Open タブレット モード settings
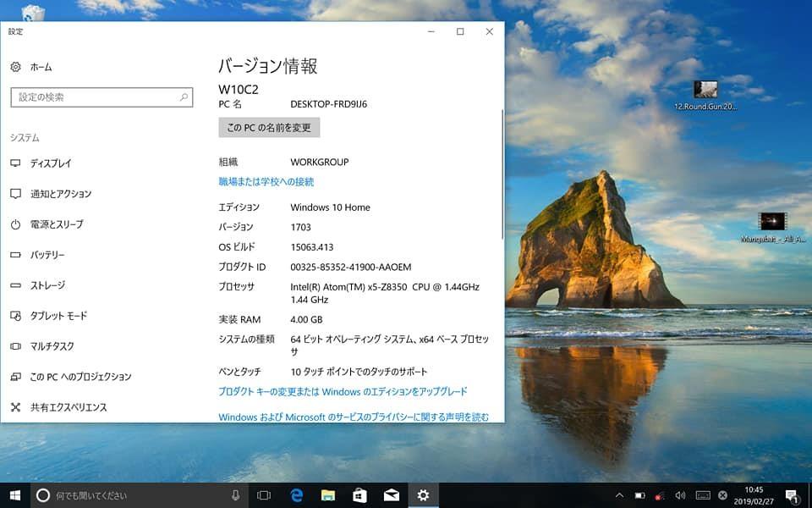 [x=49, y=316]
